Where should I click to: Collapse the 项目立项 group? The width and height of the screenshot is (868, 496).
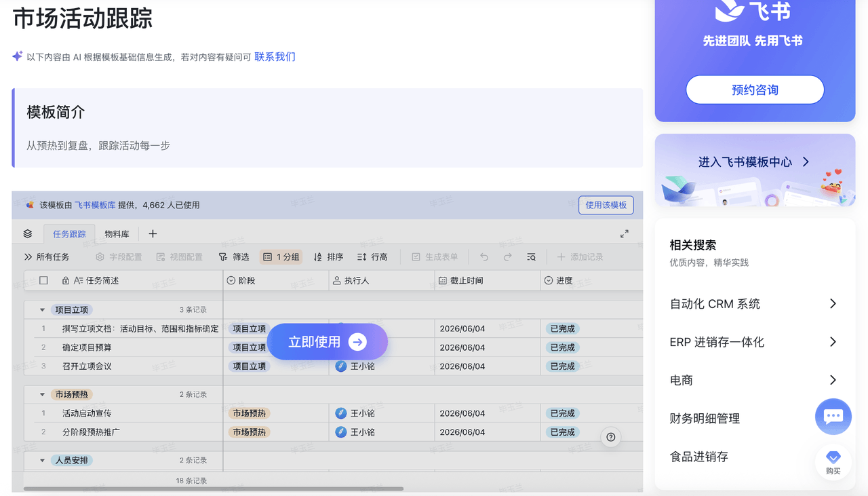pos(42,310)
